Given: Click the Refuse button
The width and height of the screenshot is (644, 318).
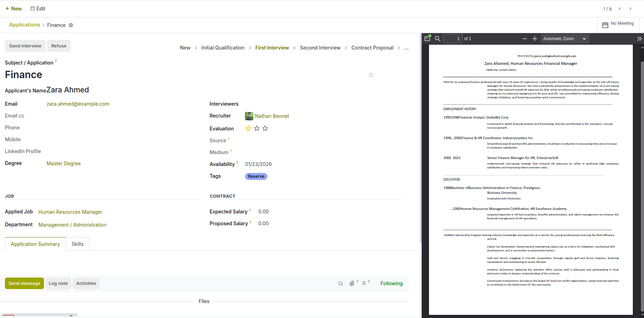Looking at the screenshot, I should click(x=59, y=46).
